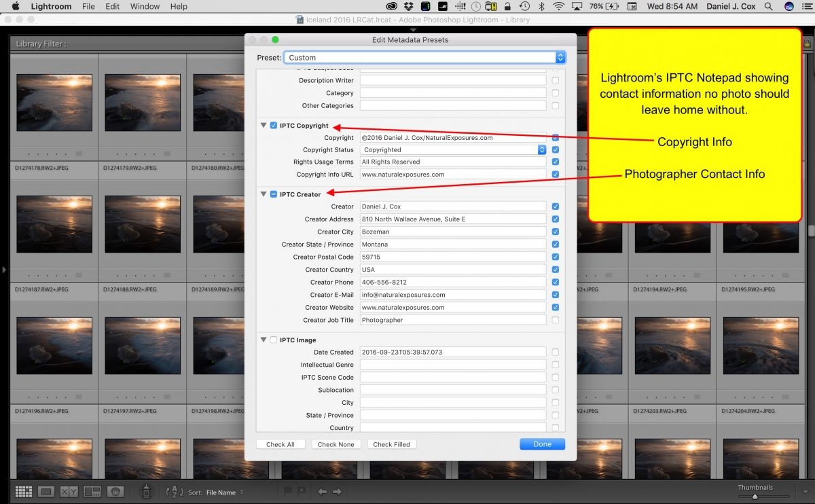This screenshot has width=815, height=504.
Task: Click the set as rejected flag icon
Action: pos(301,491)
